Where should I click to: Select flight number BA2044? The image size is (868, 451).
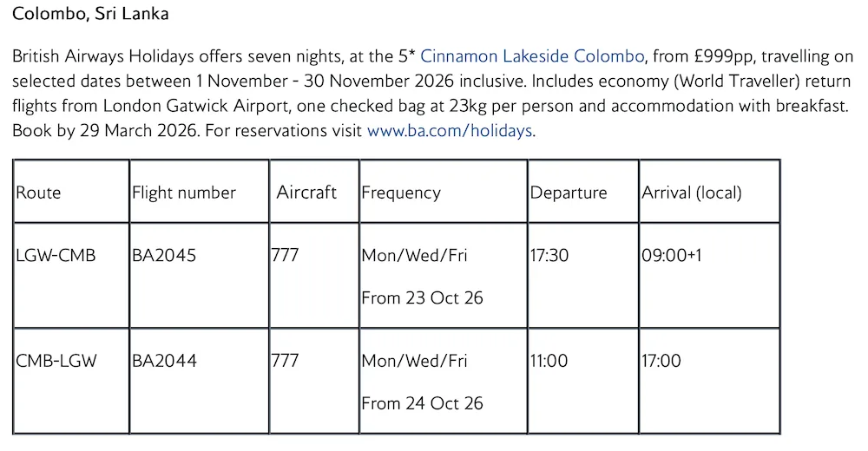coord(164,361)
